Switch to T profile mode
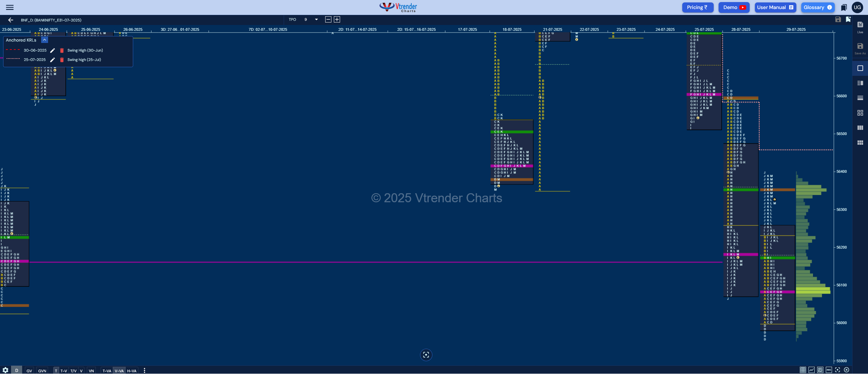Image resolution: width=868 pixels, height=374 pixels. [56, 371]
